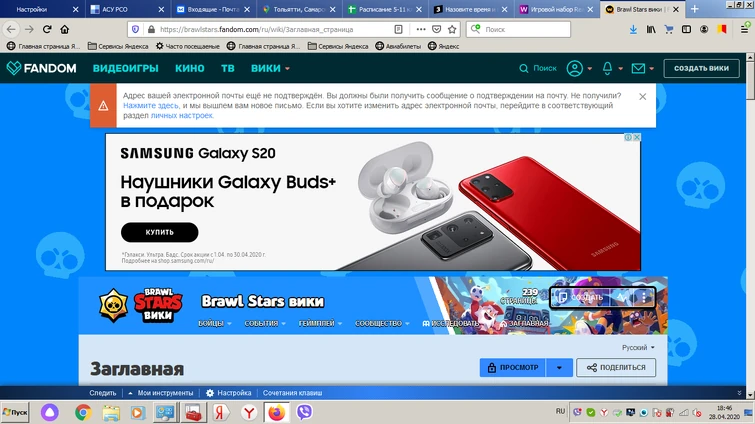Open Fandom user avatar menu
Viewport: 755px width, 424px height.
[x=574, y=68]
